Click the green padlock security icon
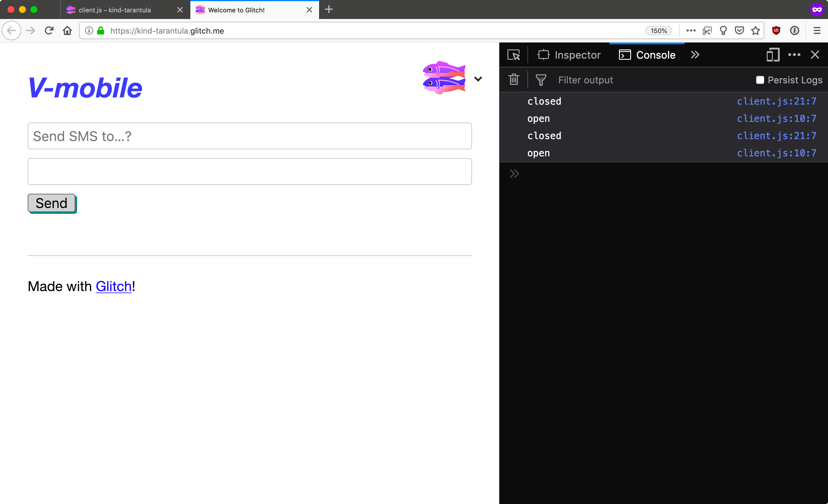The width and height of the screenshot is (828, 504). click(x=100, y=30)
